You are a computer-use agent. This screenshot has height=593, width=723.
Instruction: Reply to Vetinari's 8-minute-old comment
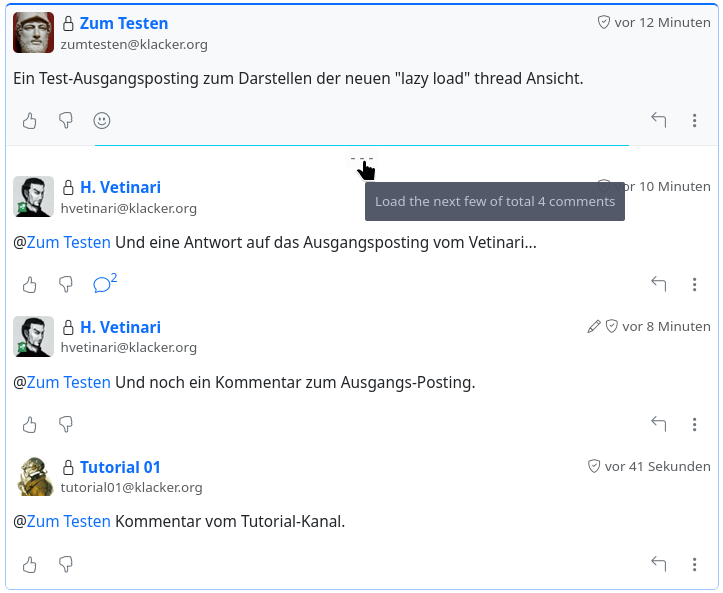coord(659,425)
